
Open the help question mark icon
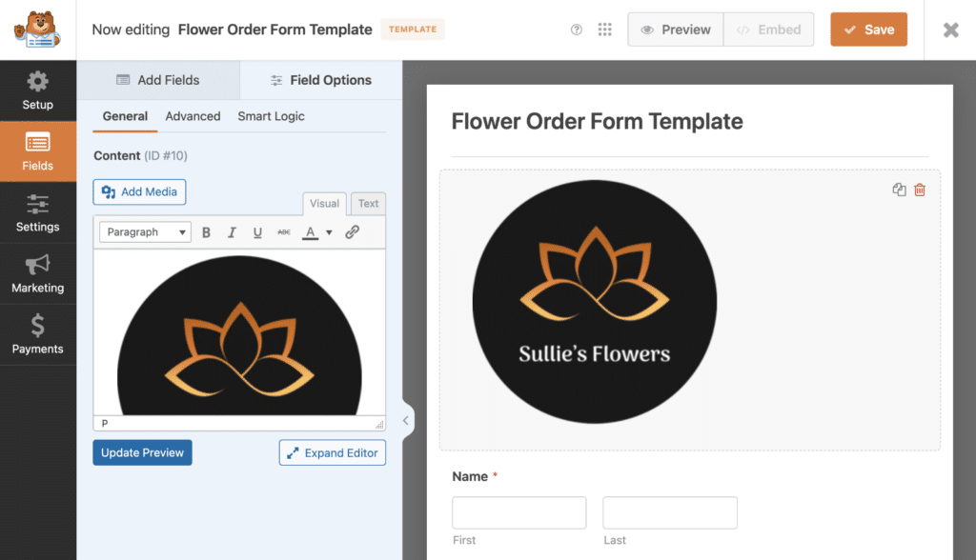pos(577,30)
